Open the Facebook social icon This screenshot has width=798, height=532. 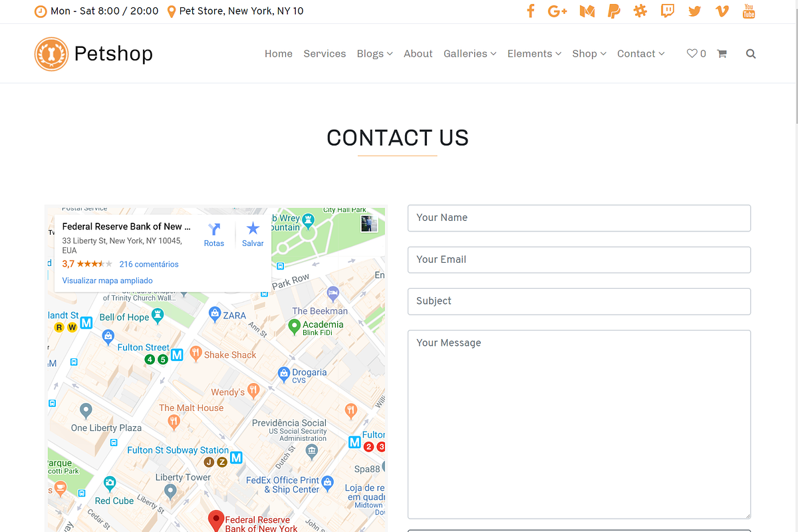pyautogui.click(x=531, y=11)
